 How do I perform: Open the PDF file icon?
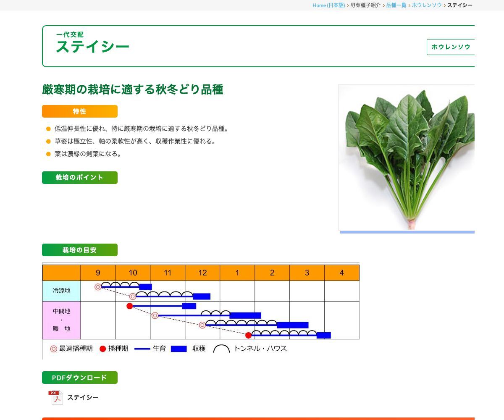click(x=55, y=397)
